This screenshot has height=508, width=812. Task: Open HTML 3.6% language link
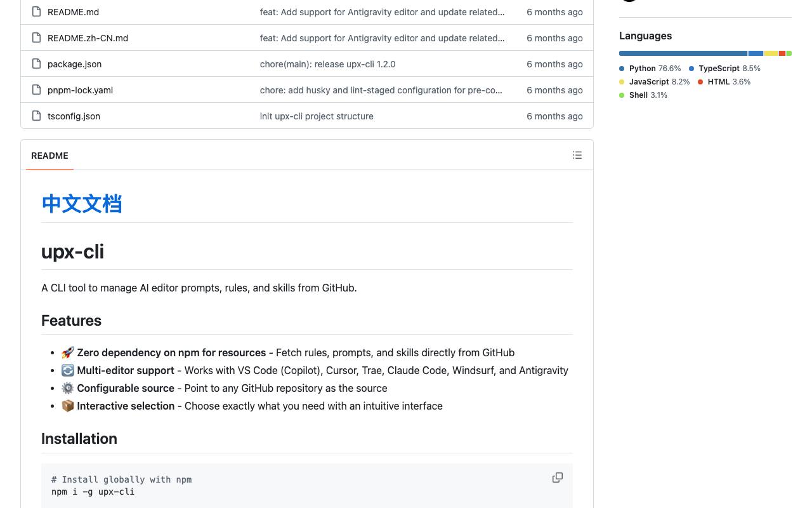724,82
